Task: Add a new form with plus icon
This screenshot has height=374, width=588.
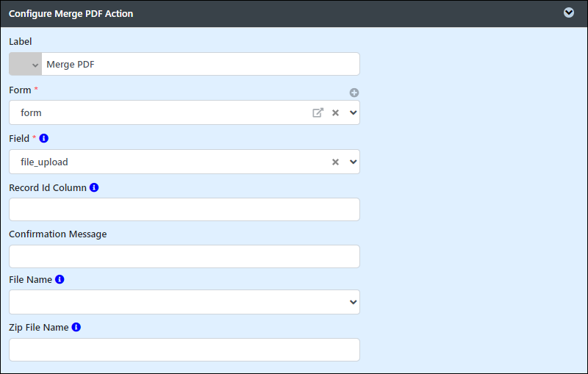Action: [354, 93]
